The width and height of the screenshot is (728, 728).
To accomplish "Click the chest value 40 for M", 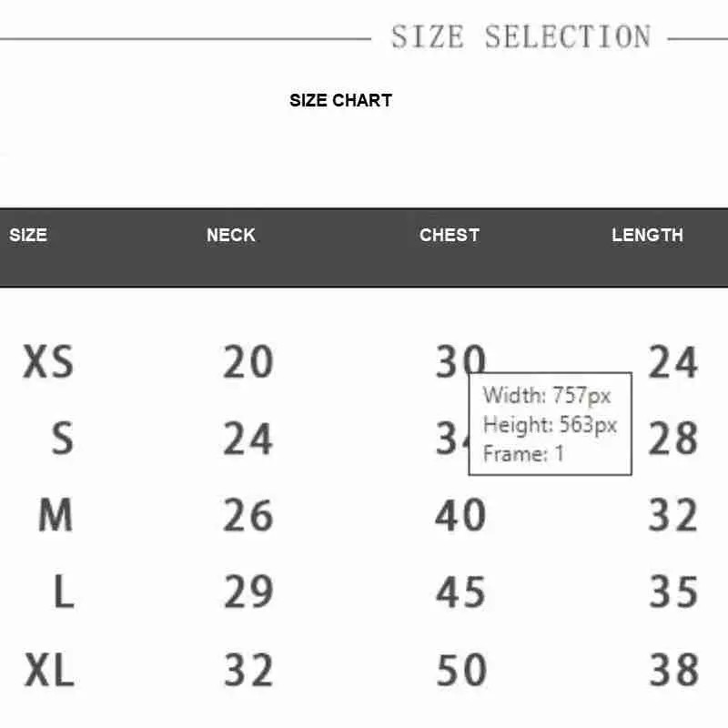I will [460, 514].
